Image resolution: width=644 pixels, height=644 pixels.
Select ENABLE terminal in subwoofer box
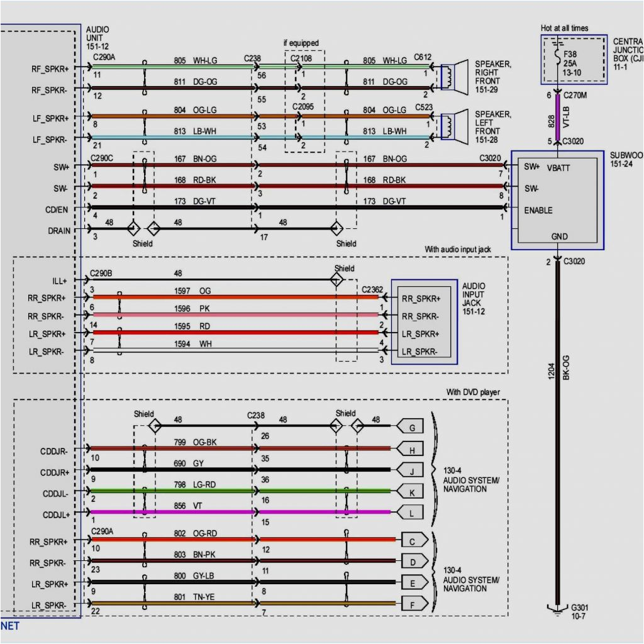pyautogui.click(x=538, y=210)
